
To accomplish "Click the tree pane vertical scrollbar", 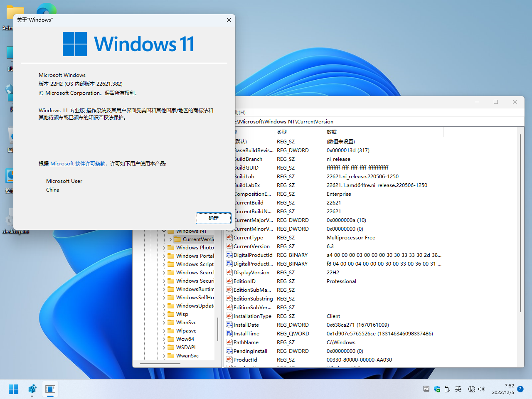I will pos(218,329).
